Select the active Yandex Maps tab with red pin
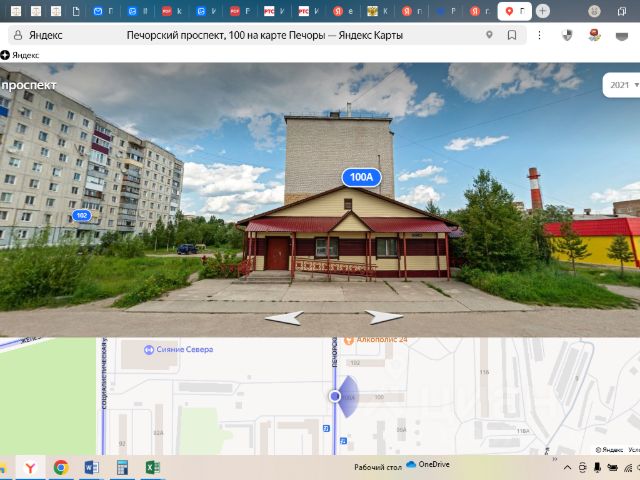 pos(514,11)
